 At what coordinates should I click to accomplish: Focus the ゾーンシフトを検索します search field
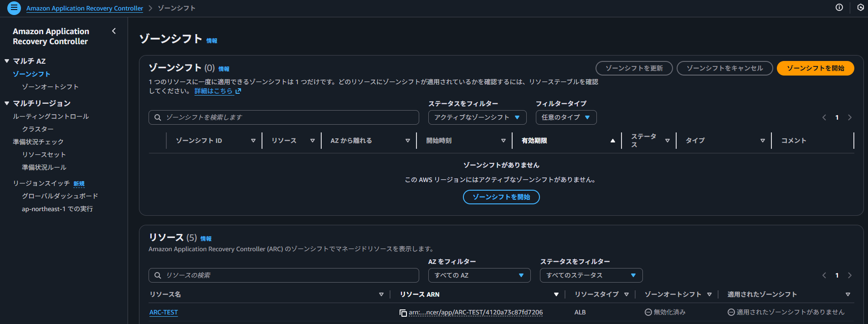[x=284, y=117]
